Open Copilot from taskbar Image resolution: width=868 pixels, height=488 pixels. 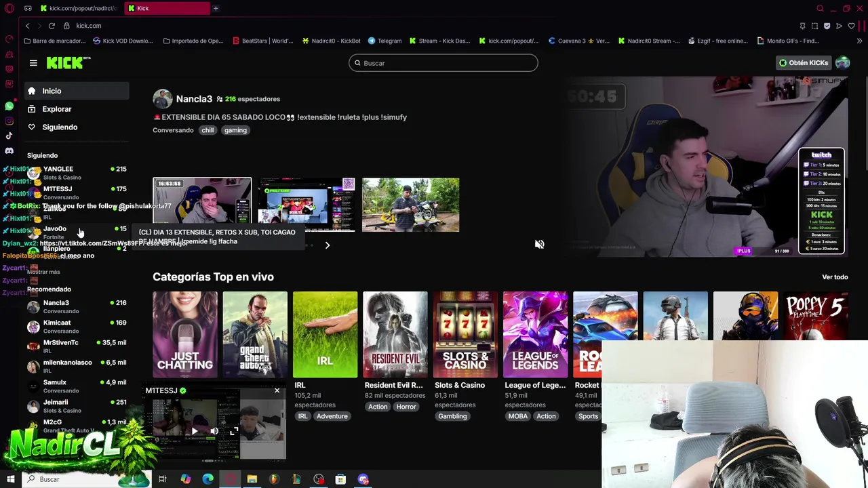tap(185, 479)
